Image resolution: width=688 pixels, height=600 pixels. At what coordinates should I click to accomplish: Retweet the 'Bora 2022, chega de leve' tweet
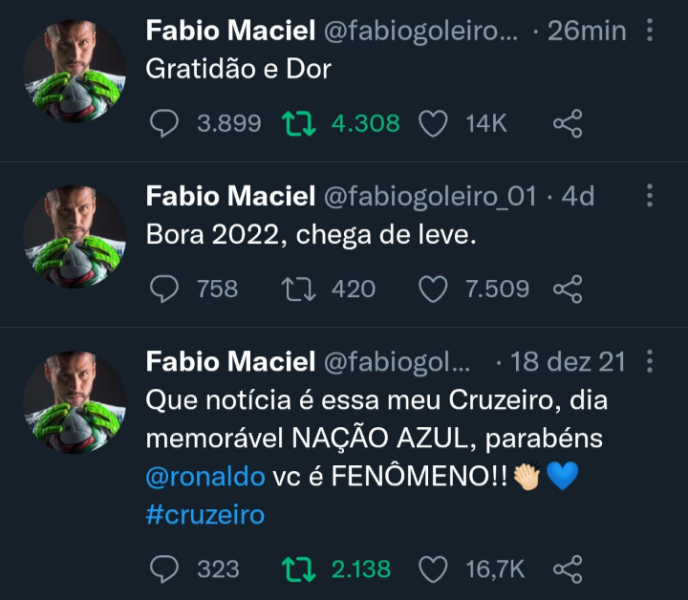click(x=297, y=289)
